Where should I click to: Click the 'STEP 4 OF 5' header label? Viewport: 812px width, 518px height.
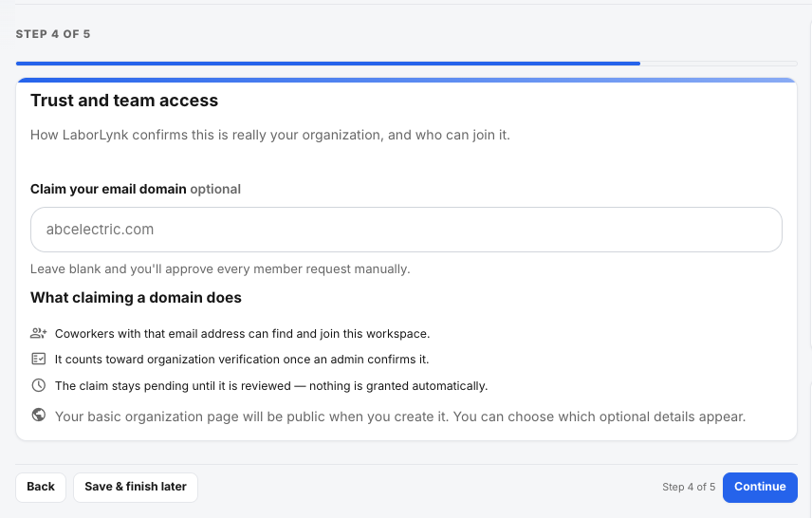pyautogui.click(x=53, y=34)
